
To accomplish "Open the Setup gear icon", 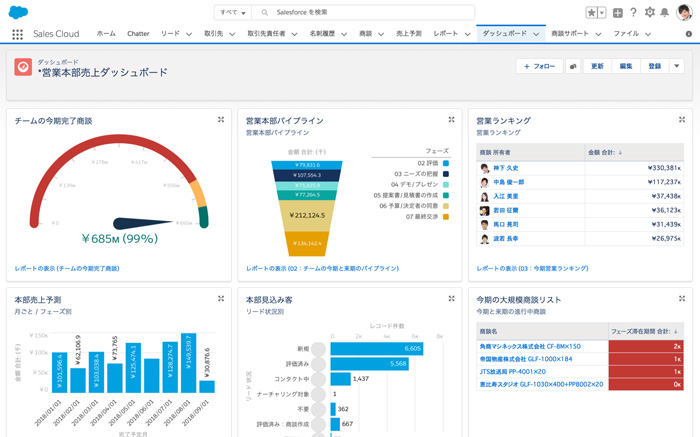I will click(649, 13).
